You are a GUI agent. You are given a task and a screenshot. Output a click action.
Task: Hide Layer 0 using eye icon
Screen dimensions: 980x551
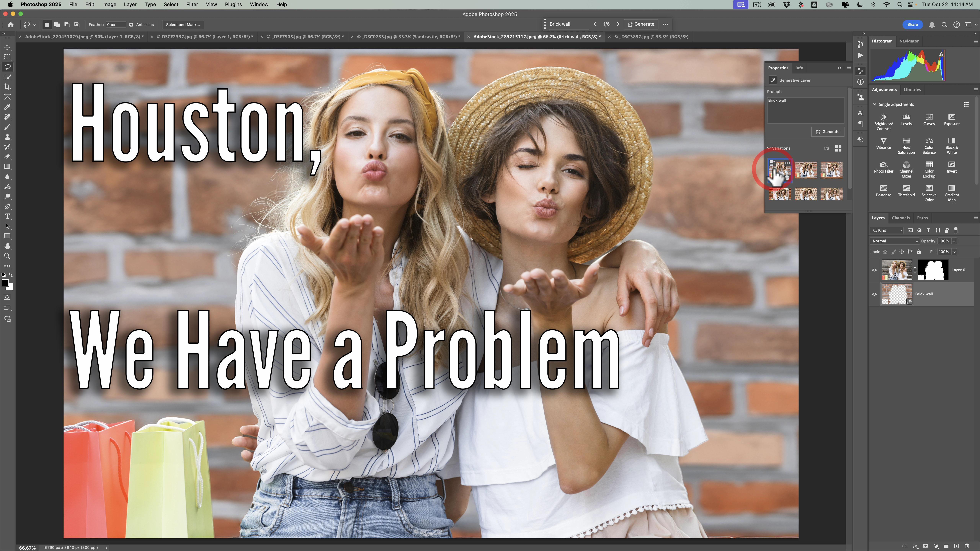tap(874, 270)
